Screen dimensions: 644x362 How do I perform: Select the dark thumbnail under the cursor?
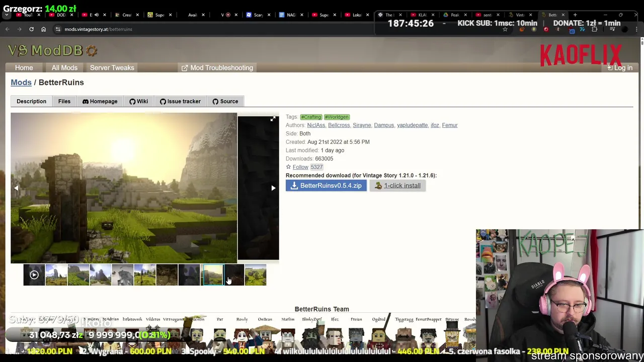[x=233, y=275]
